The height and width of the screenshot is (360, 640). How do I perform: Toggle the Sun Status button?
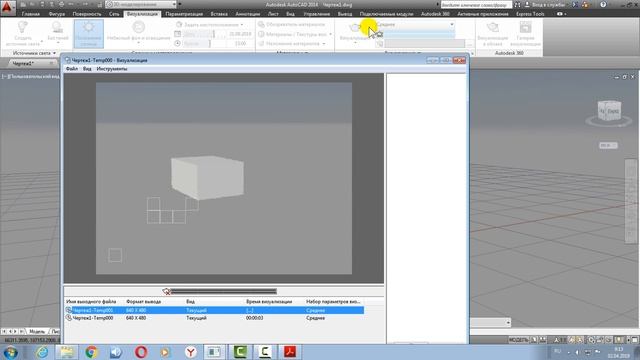click(89, 33)
